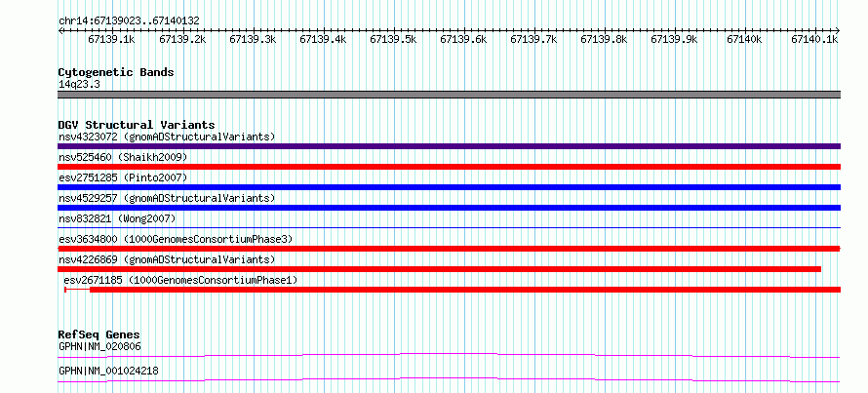Click the DGV Structural Variants track heading
The image size is (868, 393).
click(137, 125)
